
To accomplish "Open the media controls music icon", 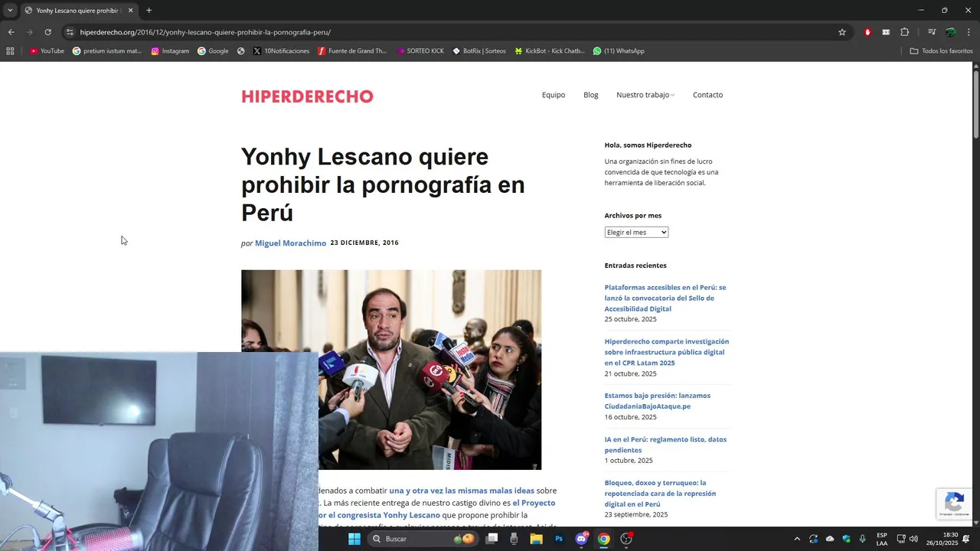I will [932, 32].
